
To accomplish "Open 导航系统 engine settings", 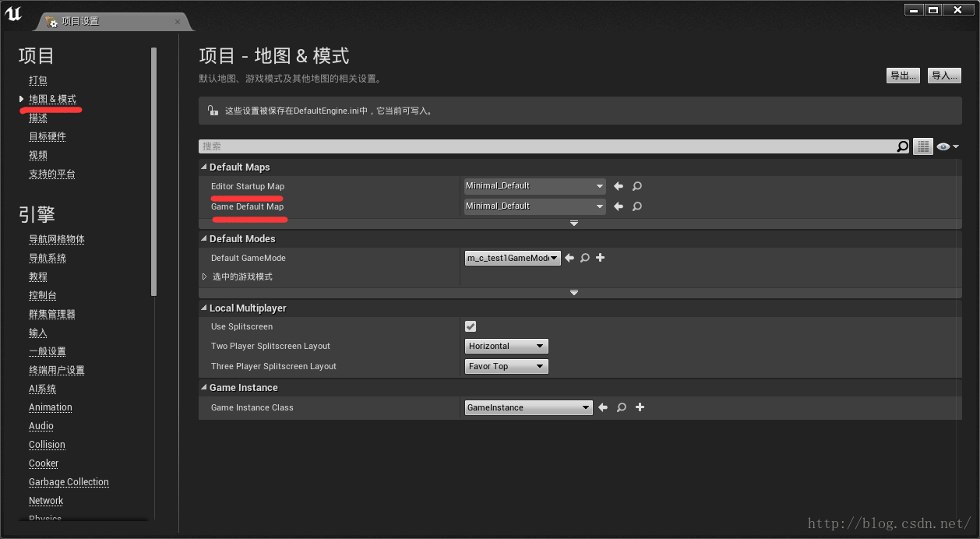I will [48, 258].
